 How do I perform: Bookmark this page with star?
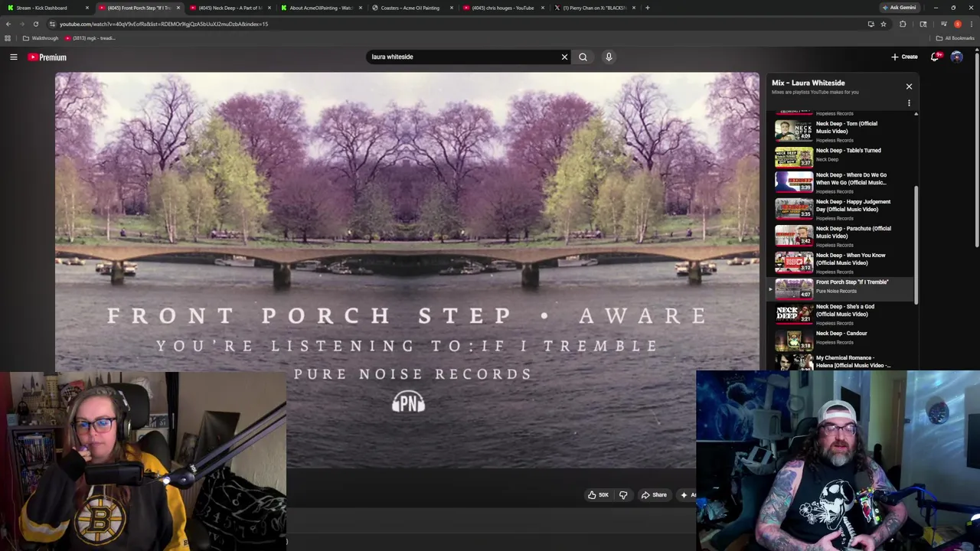coord(883,24)
